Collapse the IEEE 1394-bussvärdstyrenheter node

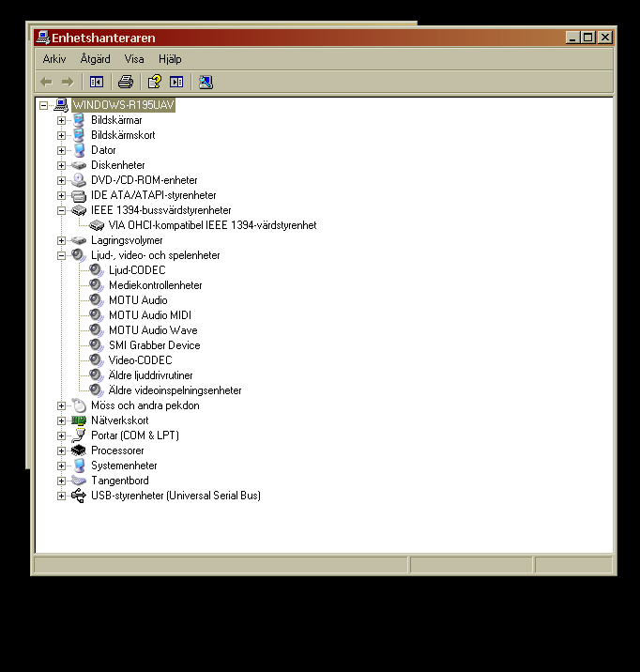click(x=61, y=210)
